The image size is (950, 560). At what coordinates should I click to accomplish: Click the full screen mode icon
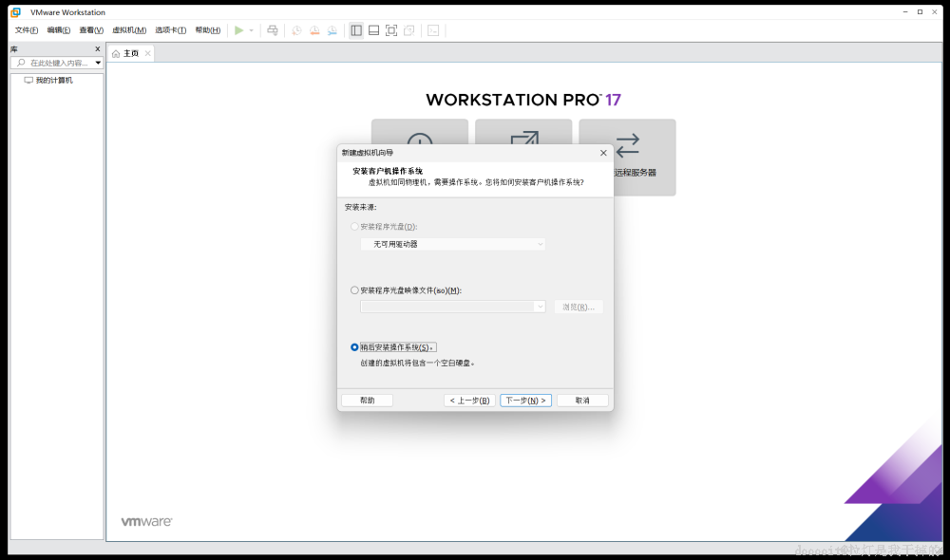click(391, 30)
